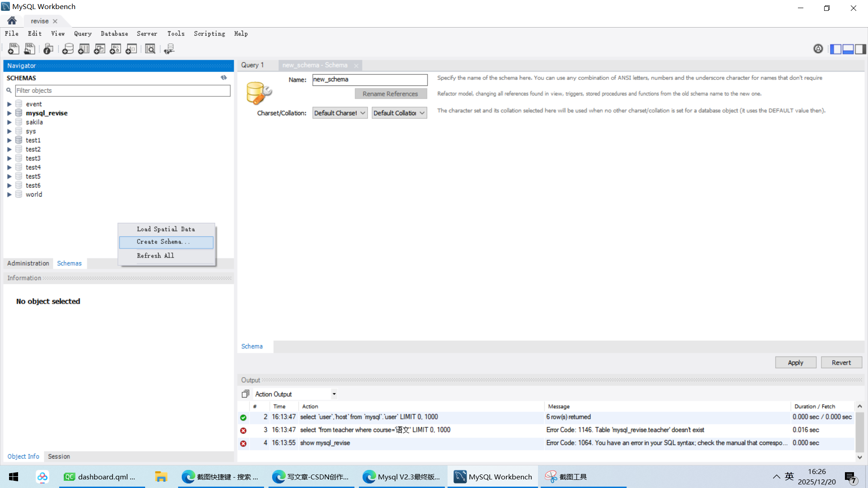Screen dimensions: 868x488
Task: Click reconnect to DBMS toolbar icon
Action: pyautogui.click(x=169, y=49)
